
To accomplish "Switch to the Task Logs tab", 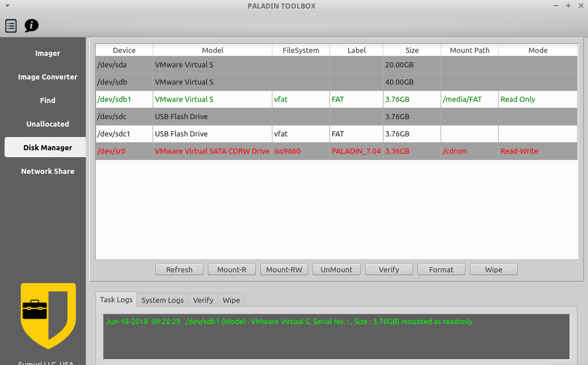I will point(116,299).
